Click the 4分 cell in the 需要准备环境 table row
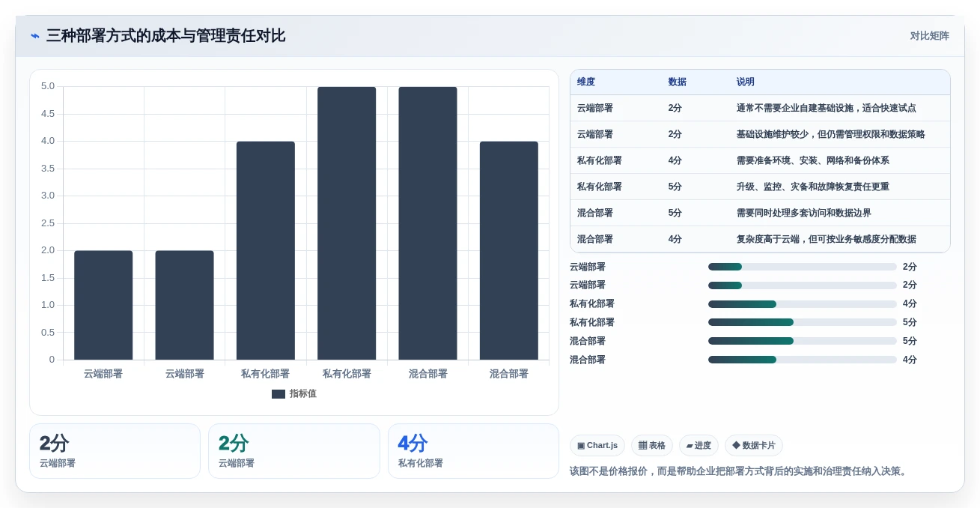This screenshot has width=980, height=508. [x=675, y=160]
